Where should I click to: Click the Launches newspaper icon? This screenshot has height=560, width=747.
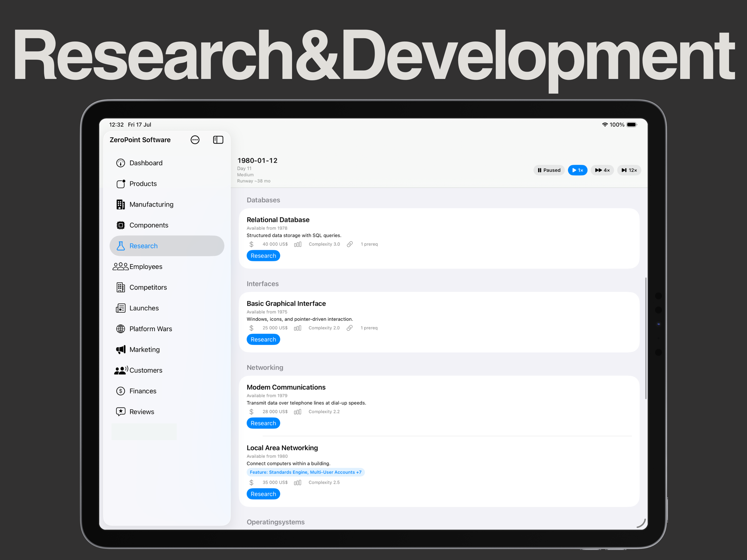point(121,308)
